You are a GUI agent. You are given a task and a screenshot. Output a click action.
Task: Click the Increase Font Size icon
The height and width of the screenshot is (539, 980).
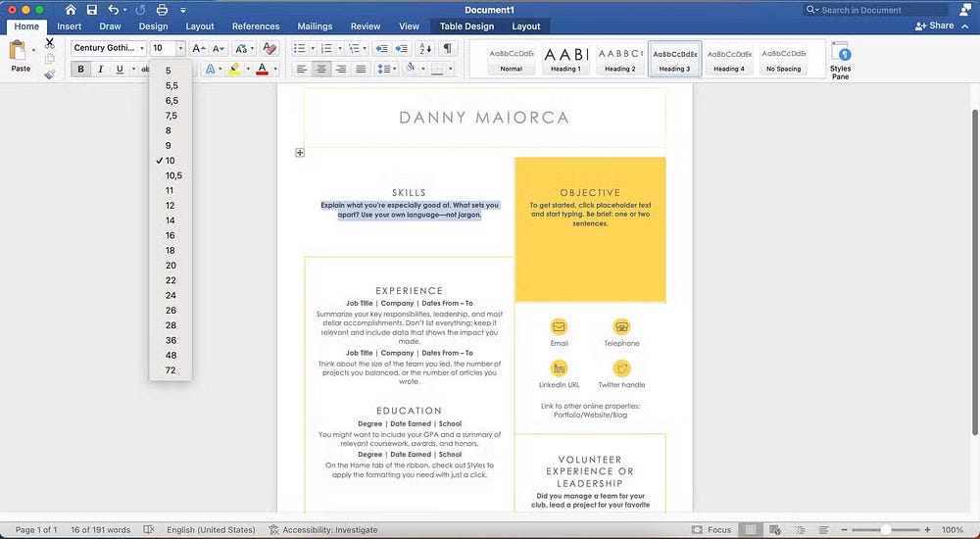point(198,48)
